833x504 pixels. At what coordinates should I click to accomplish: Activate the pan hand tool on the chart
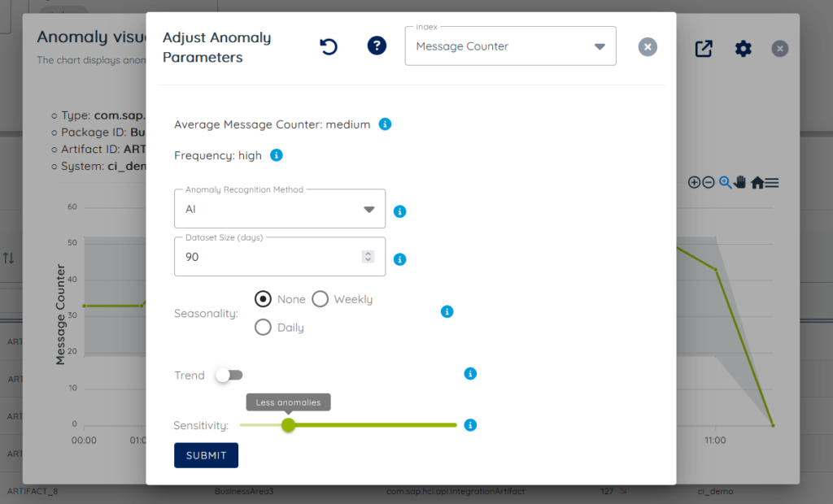739,182
